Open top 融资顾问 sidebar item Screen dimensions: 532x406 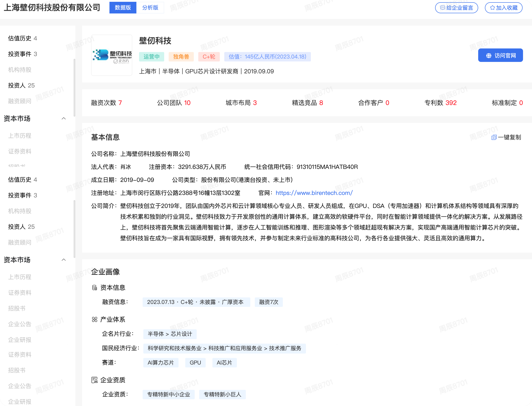(20, 101)
